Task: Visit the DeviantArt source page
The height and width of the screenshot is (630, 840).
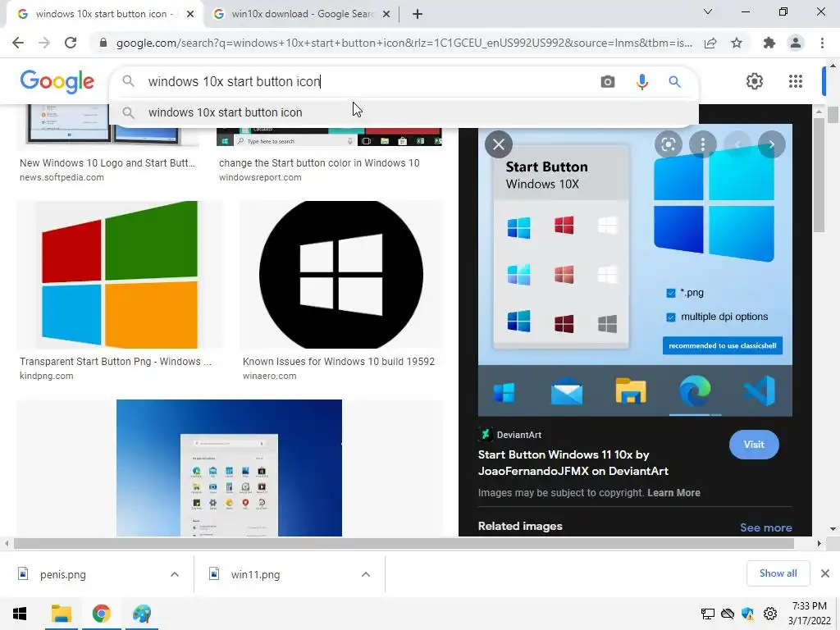Action: [x=754, y=445]
